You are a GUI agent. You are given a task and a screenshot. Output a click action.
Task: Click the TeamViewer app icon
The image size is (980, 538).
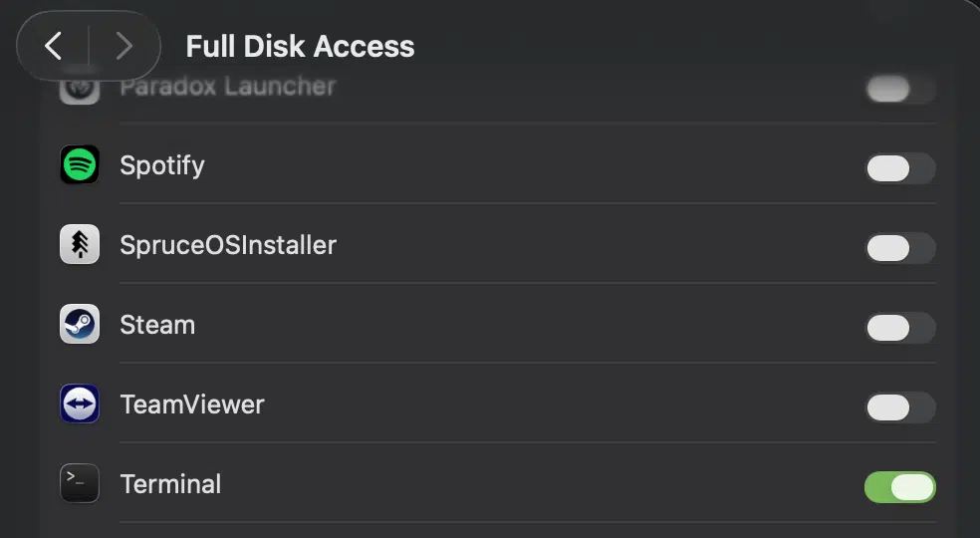click(80, 403)
